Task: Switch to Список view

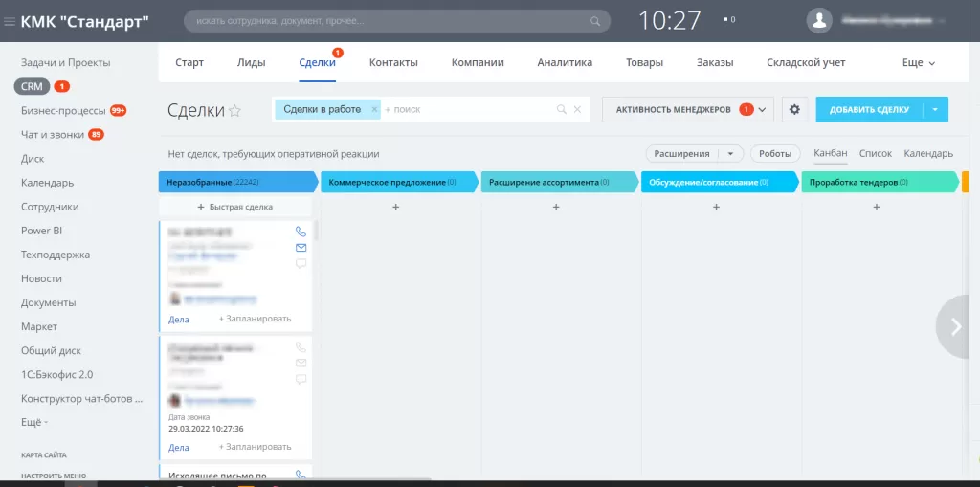Action: [875, 153]
